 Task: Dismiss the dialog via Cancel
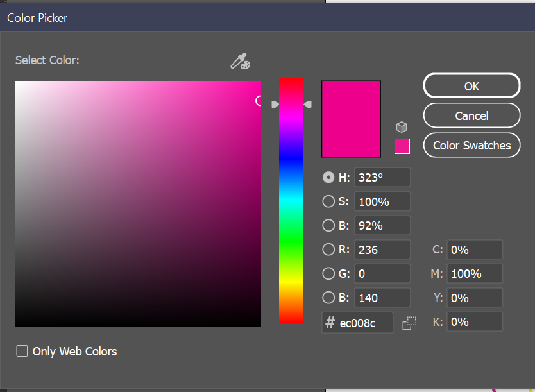pos(471,115)
